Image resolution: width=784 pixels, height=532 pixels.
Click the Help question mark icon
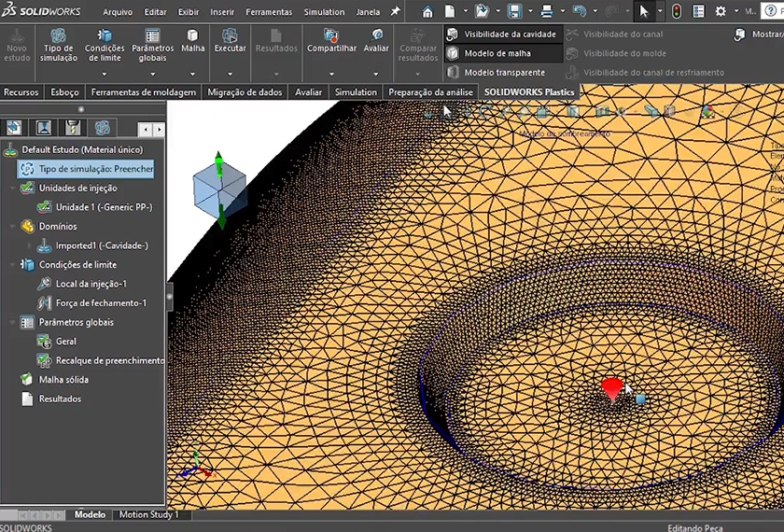[x=772, y=11]
